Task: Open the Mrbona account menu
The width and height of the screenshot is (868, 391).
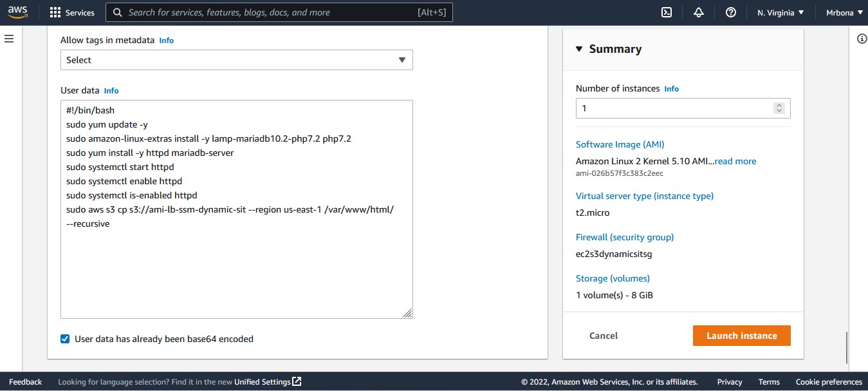Action: pos(843,12)
